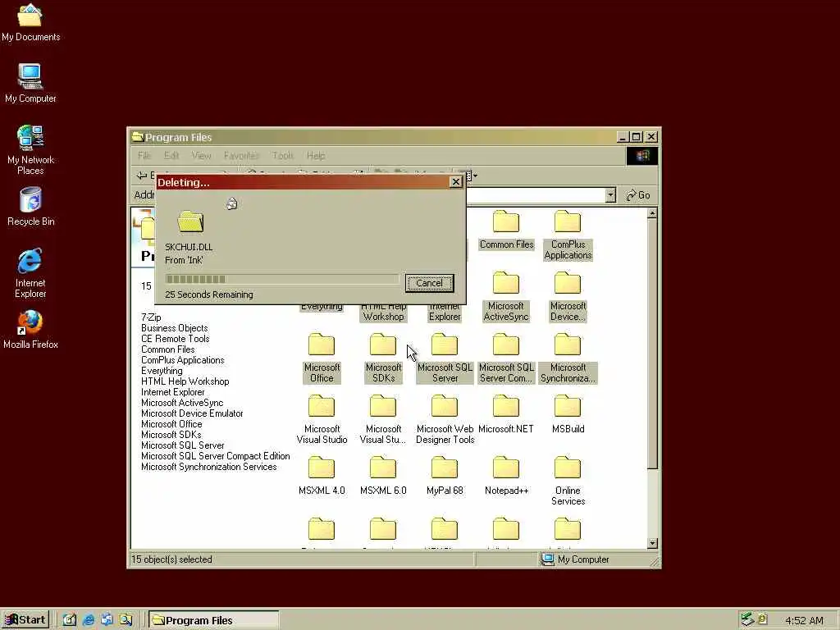Select the My Computer desktop icon
The image size is (840, 630).
pyautogui.click(x=30, y=83)
